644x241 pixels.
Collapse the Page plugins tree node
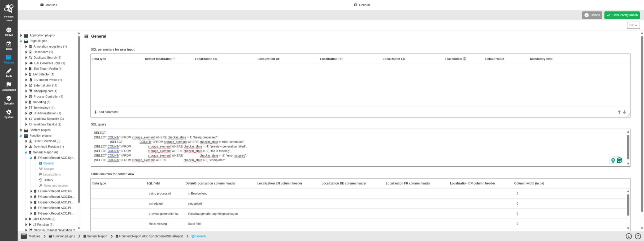coord(21,41)
